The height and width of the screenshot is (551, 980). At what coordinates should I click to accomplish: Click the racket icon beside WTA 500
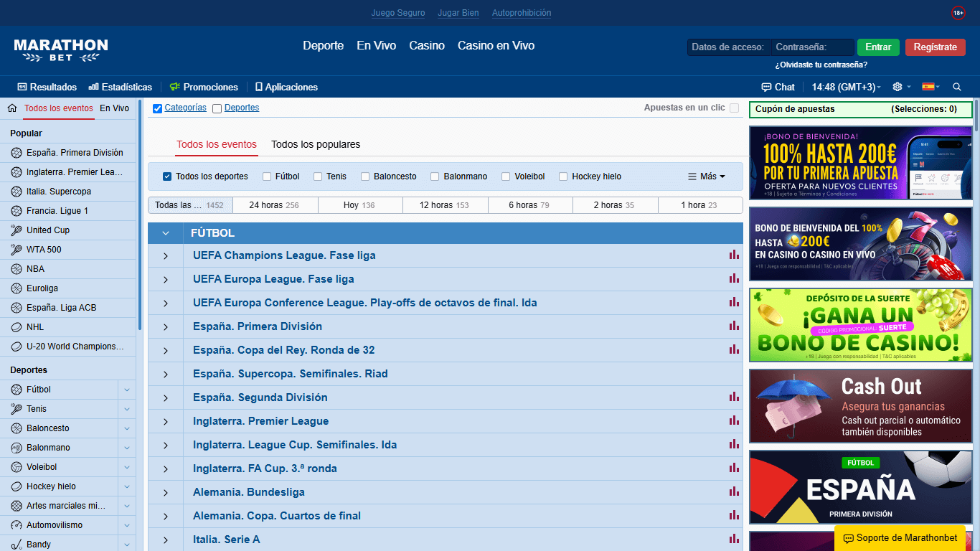tap(17, 250)
